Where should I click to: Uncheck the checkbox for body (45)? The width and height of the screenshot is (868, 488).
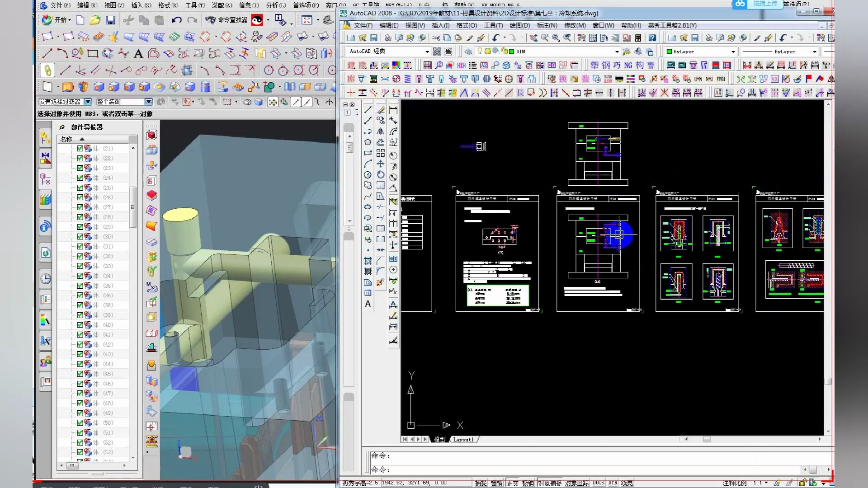[x=80, y=374]
